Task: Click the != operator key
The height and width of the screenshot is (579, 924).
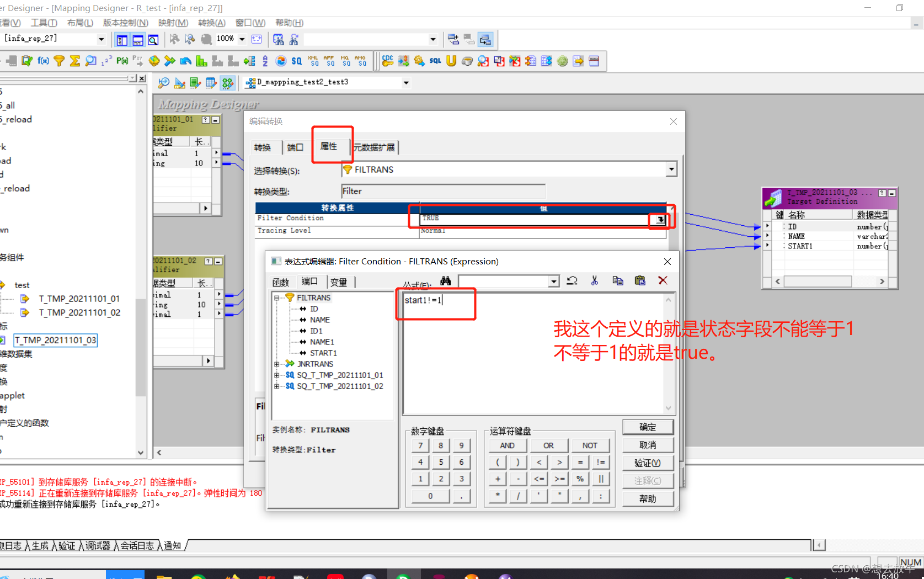Action: (x=601, y=462)
